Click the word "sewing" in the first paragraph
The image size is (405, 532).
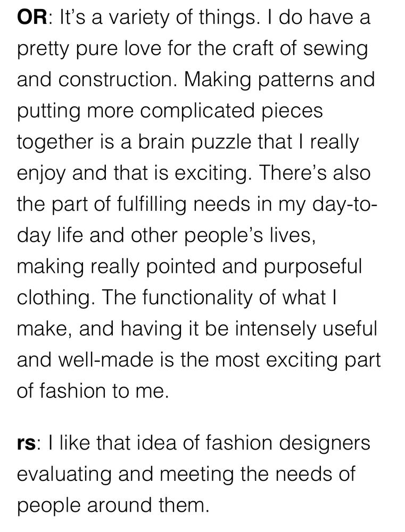335,50
